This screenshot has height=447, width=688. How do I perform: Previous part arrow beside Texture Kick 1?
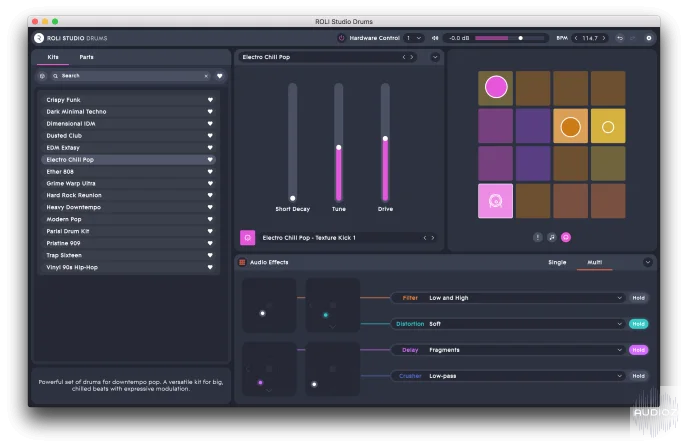[x=424, y=238]
